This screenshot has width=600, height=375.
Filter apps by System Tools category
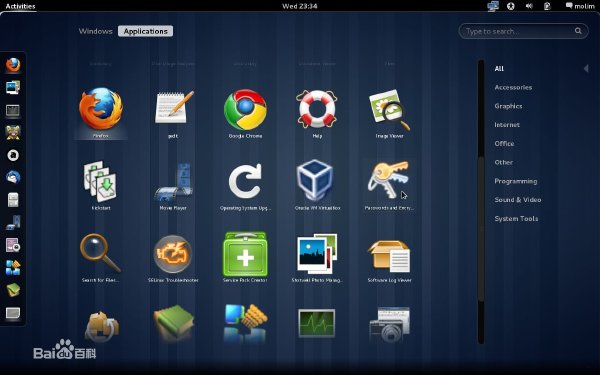tap(516, 218)
